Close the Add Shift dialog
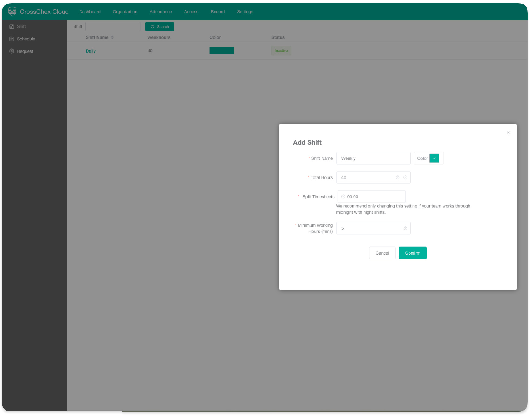 click(x=508, y=133)
